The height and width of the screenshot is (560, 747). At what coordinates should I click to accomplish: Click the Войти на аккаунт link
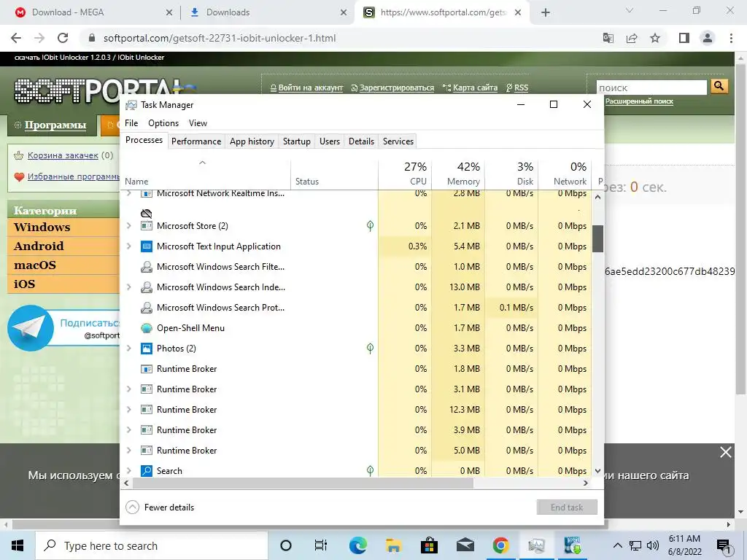311,87
